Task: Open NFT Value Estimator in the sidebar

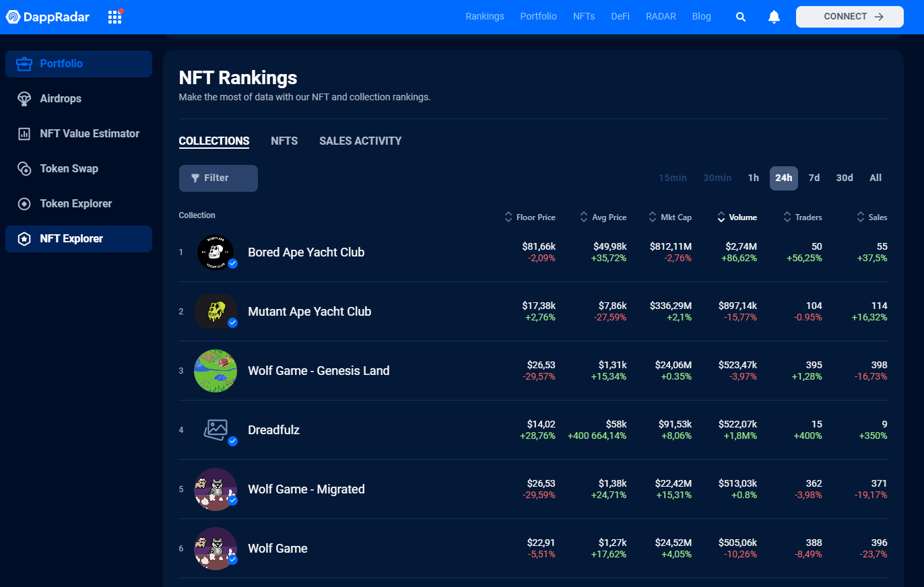Action: (x=79, y=134)
